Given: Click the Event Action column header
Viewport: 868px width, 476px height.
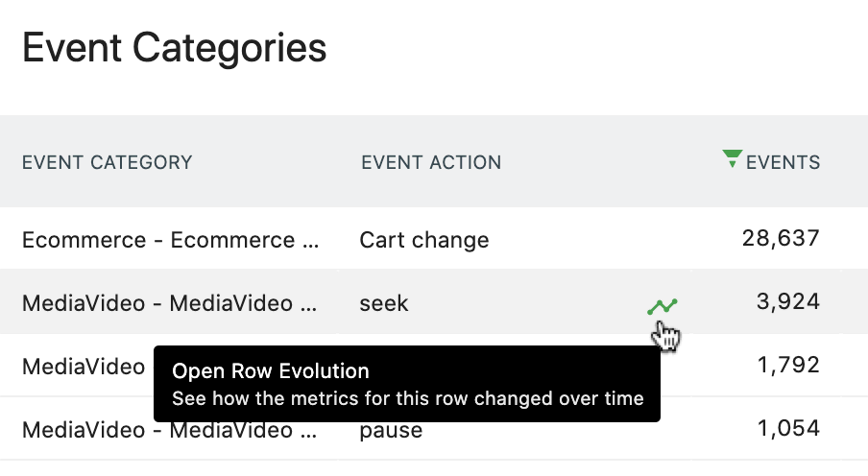Looking at the screenshot, I should coord(431,162).
